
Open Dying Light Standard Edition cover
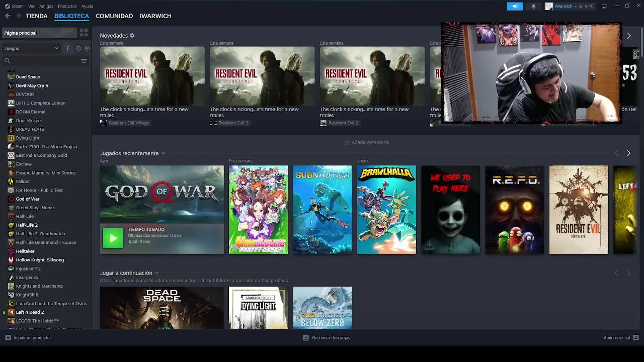pyautogui.click(x=258, y=308)
